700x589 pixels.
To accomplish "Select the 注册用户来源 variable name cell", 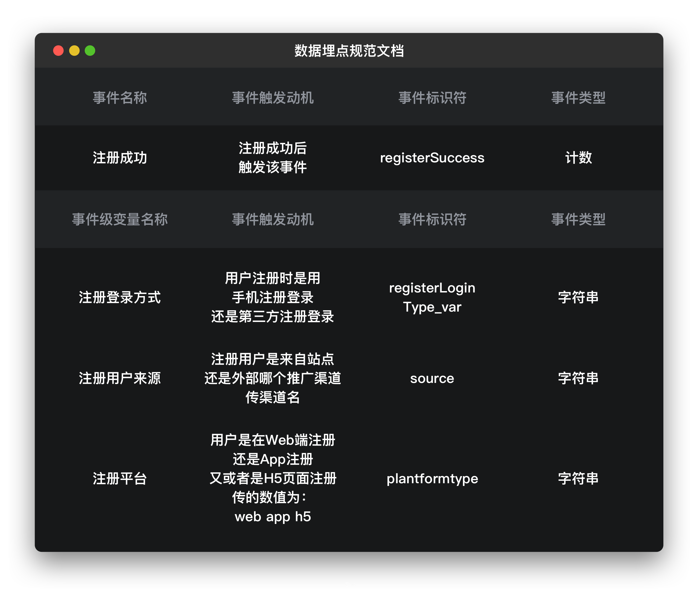I will coord(119,378).
